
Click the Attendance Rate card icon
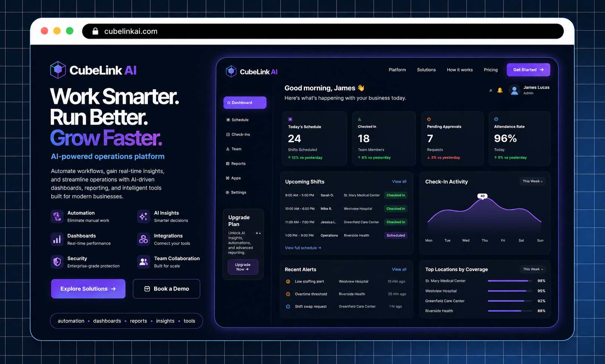click(x=496, y=119)
